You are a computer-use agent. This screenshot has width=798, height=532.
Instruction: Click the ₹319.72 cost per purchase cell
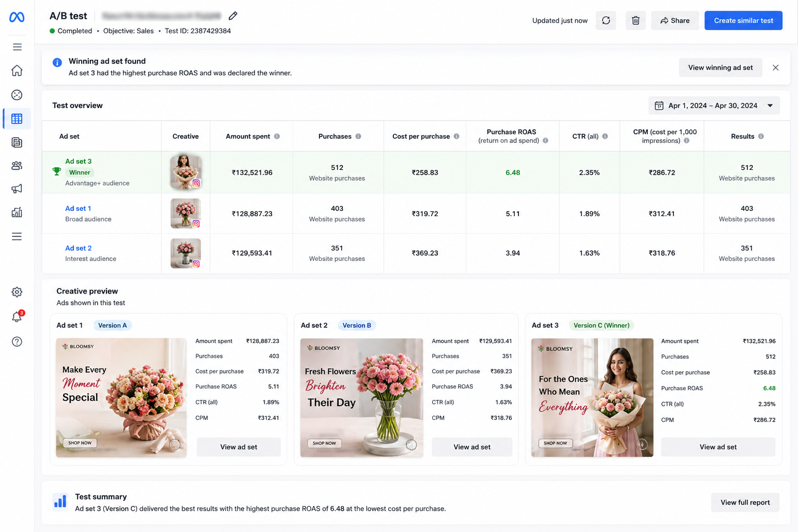point(425,214)
